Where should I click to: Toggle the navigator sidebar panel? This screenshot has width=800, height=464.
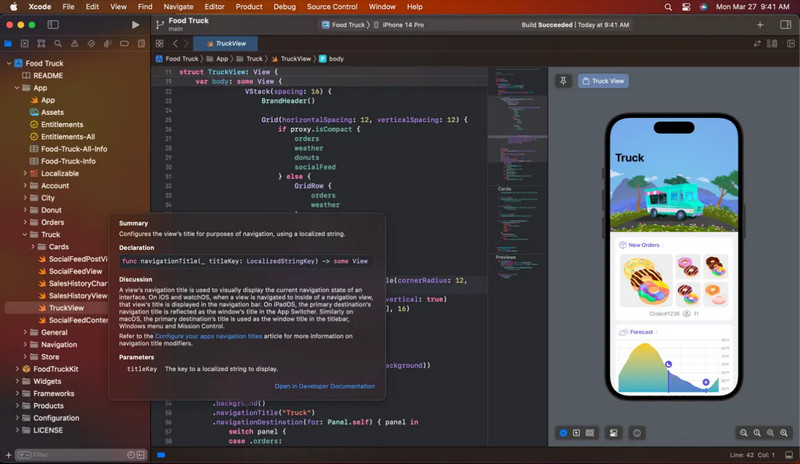click(x=53, y=25)
